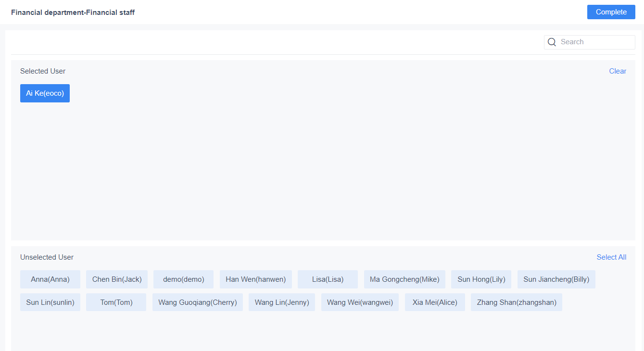Add demo(demo) to selected users

point(183,279)
